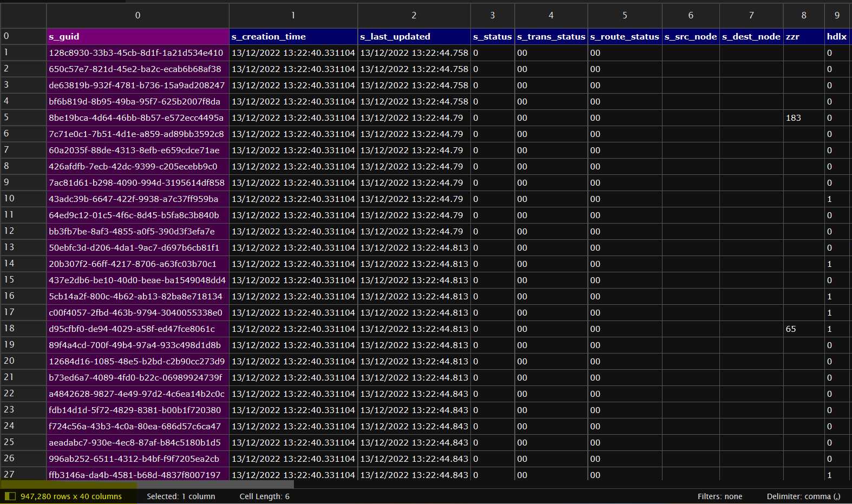Select column index header 5
The height and width of the screenshot is (504, 852).
click(625, 16)
